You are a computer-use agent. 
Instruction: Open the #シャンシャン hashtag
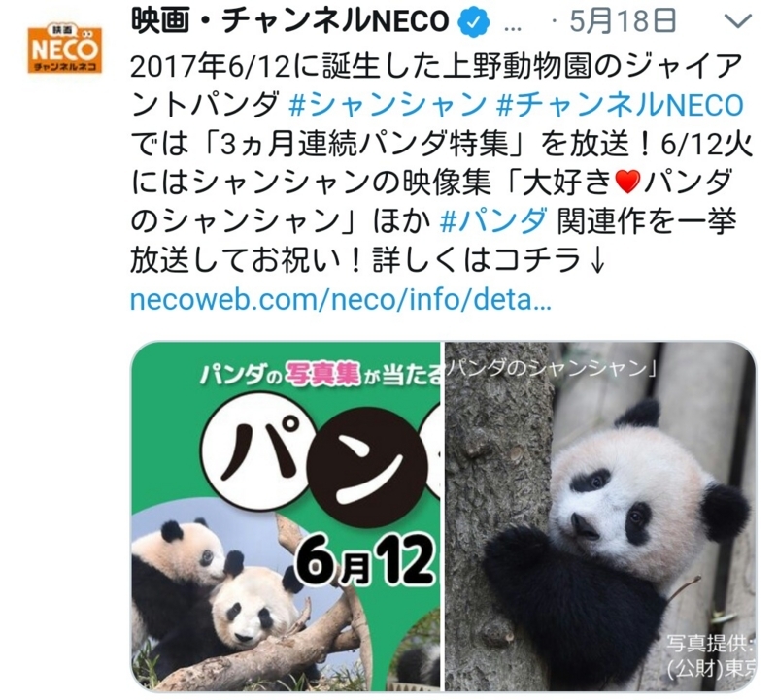click(388, 105)
